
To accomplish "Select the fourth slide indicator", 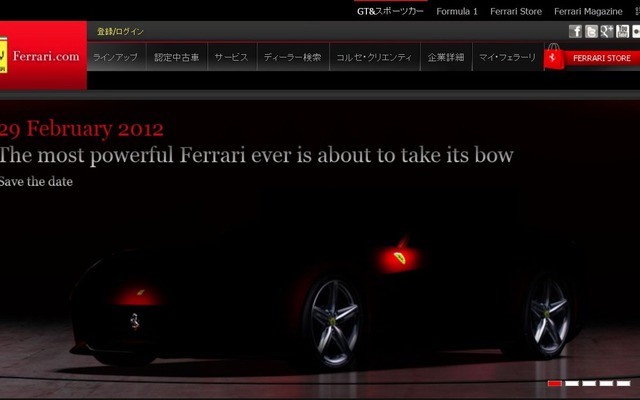I will click(606, 383).
